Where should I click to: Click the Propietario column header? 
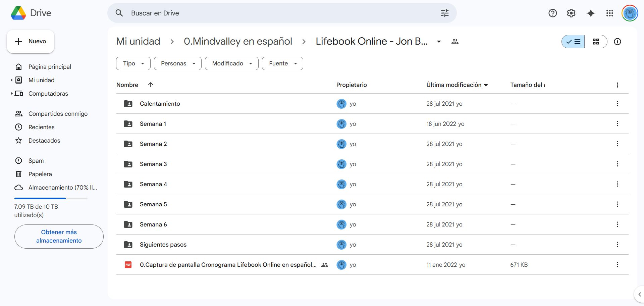pos(352,85)
